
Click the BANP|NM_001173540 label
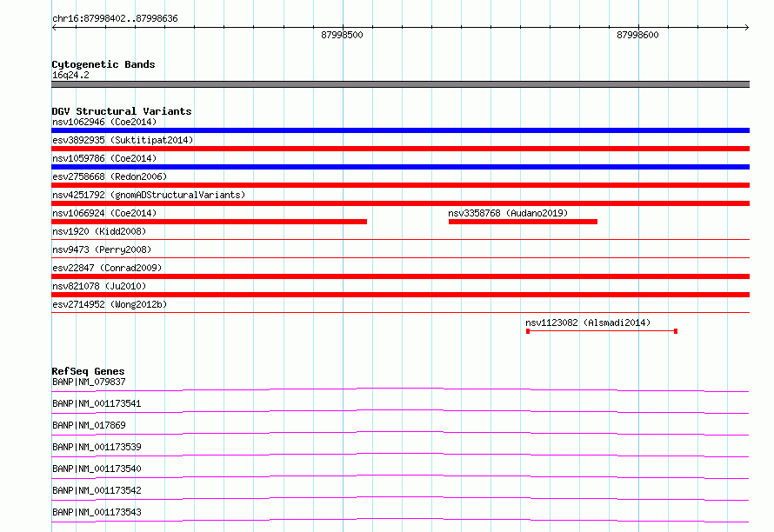pyautogui.click(x=97, y=469)
